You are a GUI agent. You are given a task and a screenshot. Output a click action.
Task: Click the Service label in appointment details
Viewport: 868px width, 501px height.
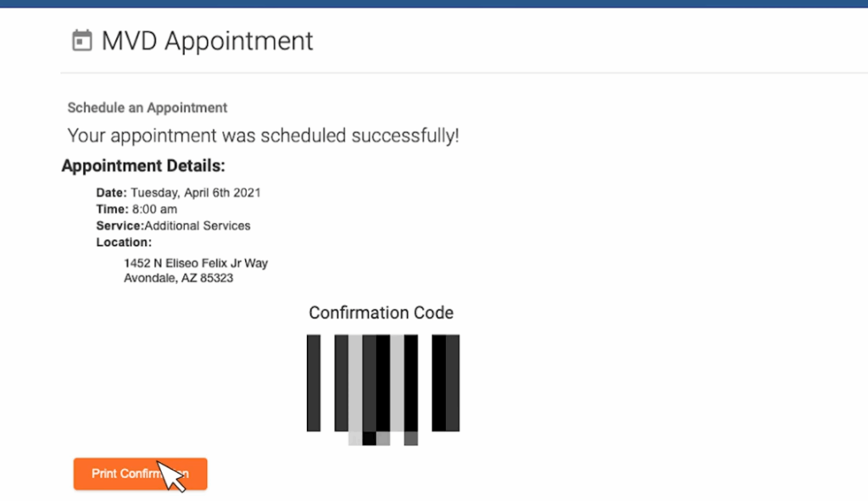[x=120, y=225]
